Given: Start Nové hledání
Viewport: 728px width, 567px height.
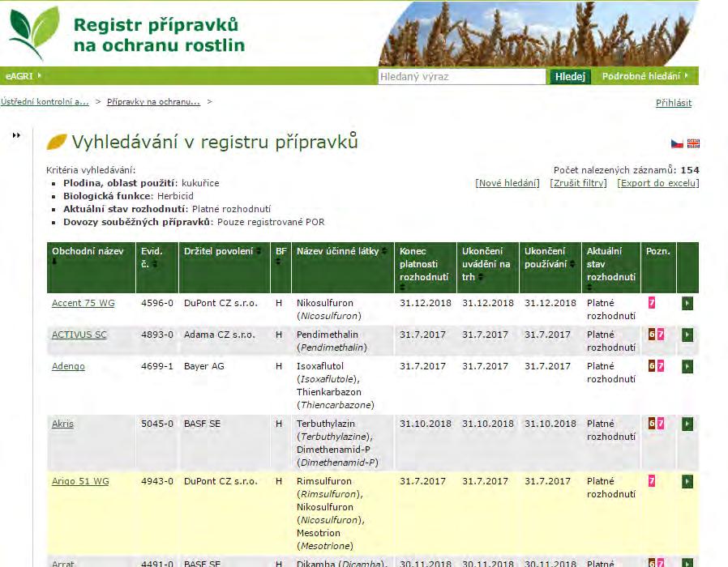Looking at the screenshot, I should [507, 183].
